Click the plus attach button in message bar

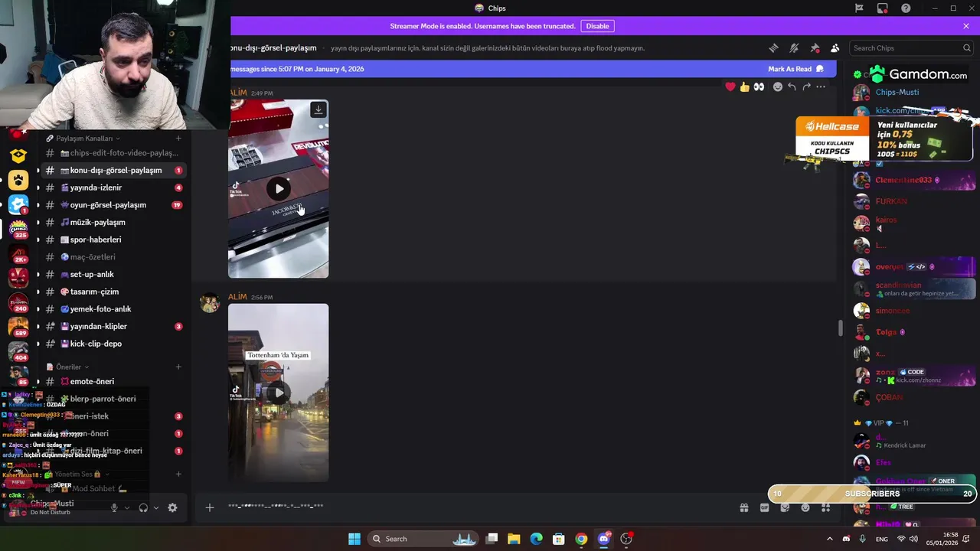click(209, 507)
